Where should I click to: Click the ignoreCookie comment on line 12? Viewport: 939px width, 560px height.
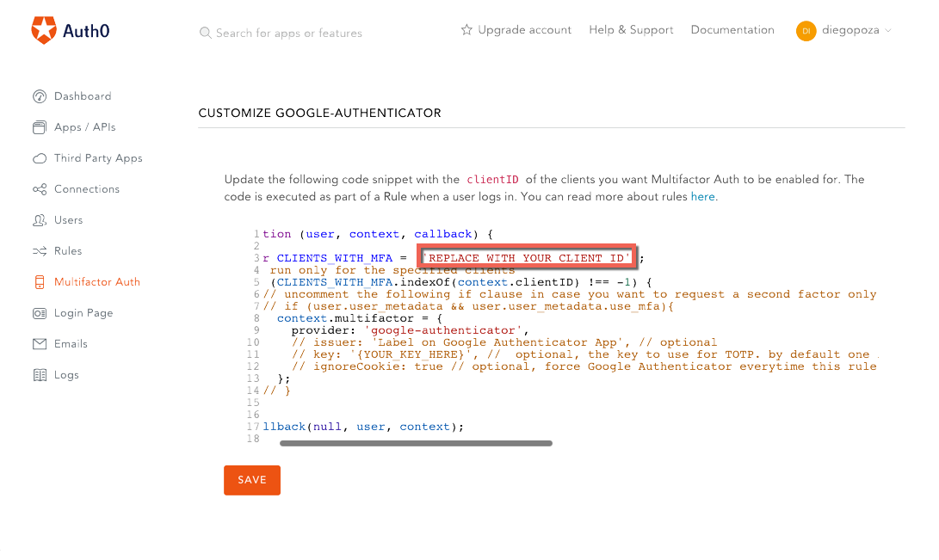(584, 366)
